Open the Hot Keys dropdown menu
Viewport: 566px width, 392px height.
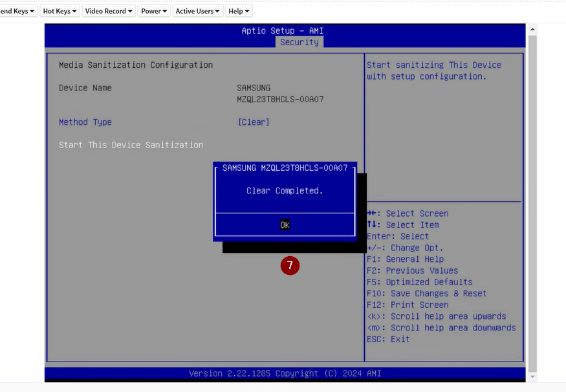(60, 11)
